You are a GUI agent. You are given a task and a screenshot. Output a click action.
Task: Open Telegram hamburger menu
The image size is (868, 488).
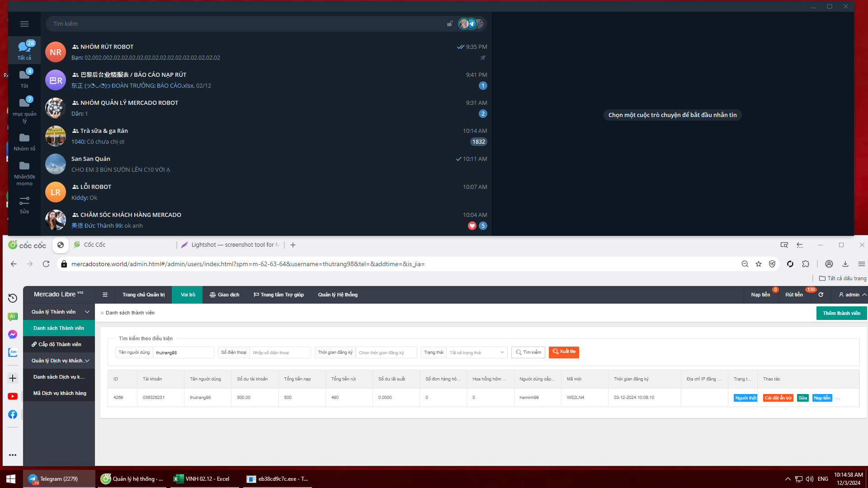24,24
